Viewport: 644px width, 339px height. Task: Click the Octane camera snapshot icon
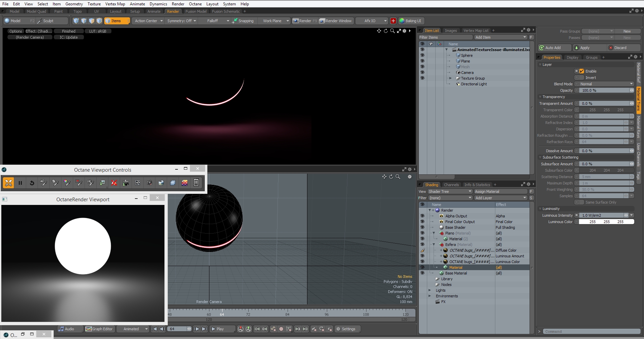click(149, 183)
